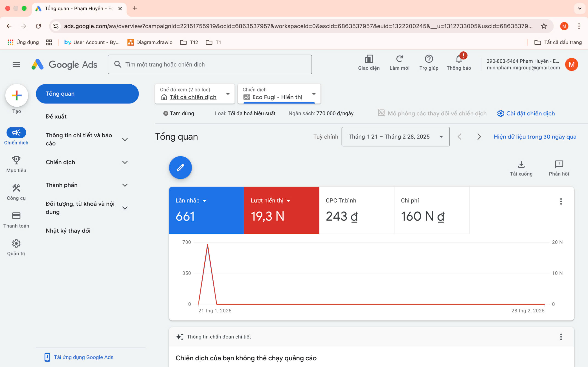This screenshot has height=367, width=588.
Task: Click the Giao diện appearance icon
Action: point(369,59)
